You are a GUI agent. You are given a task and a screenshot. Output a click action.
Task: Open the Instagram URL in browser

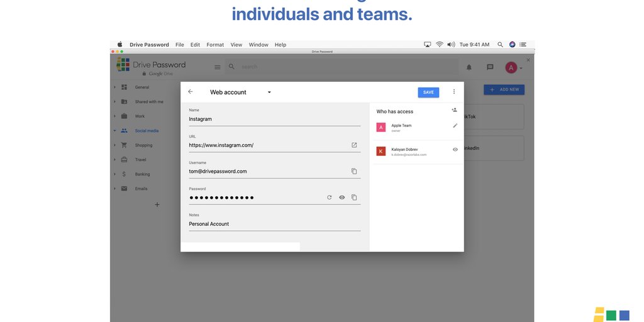pos(354,145)
